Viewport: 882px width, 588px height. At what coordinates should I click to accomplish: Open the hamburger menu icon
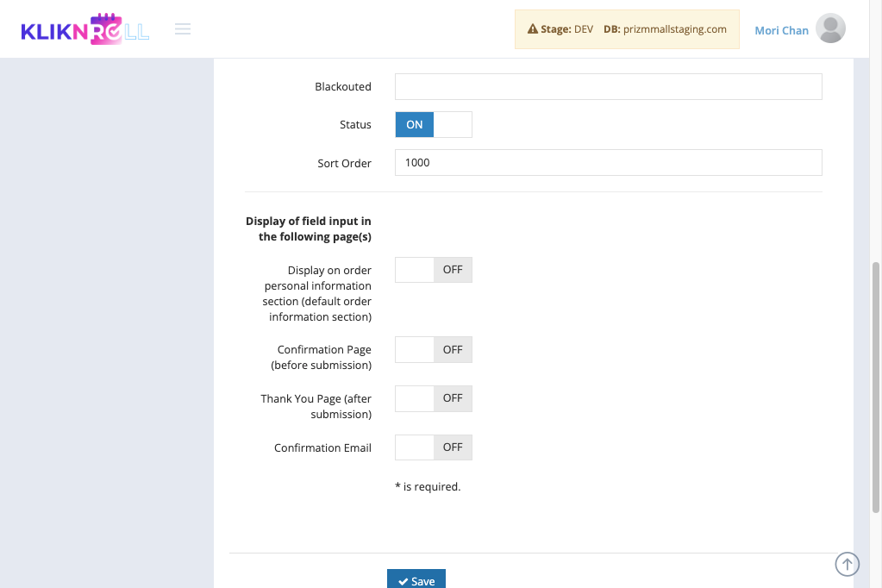tap(182, 28)
